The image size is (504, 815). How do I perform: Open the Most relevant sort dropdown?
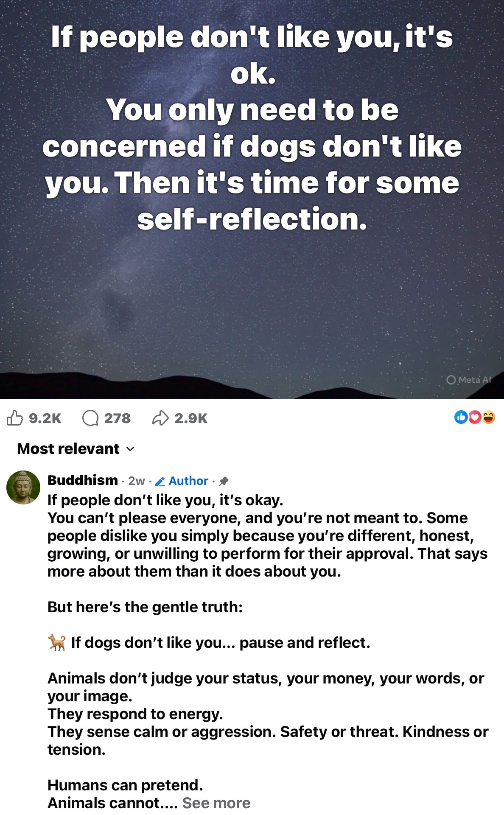point(69,449)
